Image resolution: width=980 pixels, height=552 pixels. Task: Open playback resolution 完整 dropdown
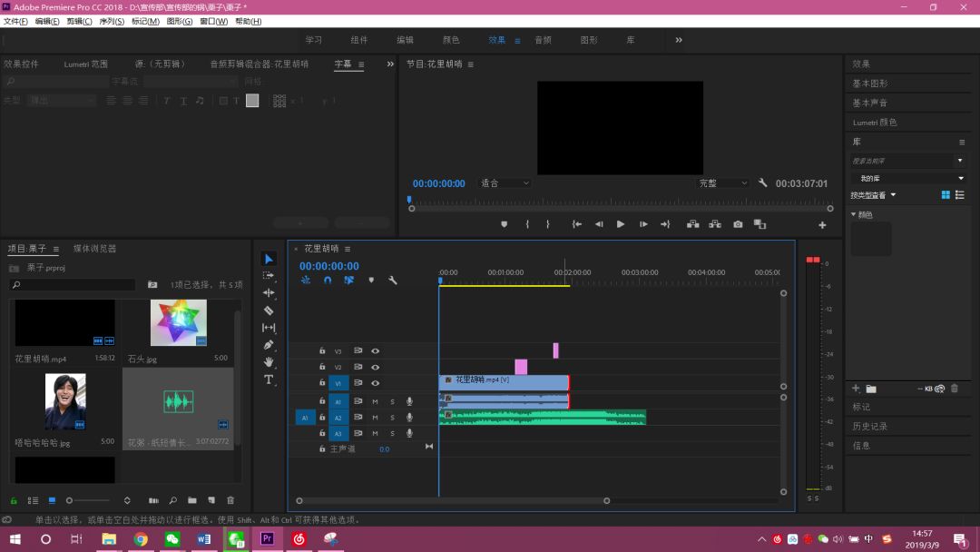pyautogui.click(x=723, y=183)
